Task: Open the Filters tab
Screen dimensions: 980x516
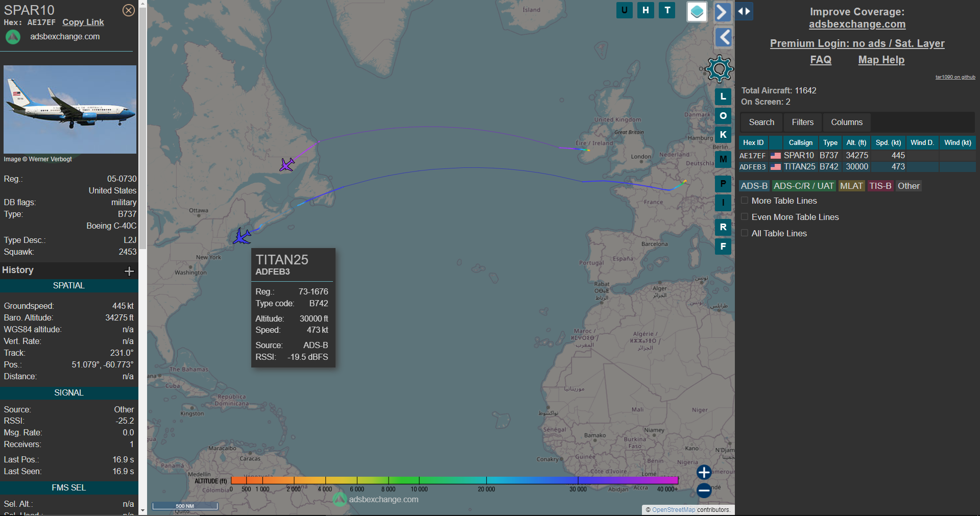Action: click(x=803, y=122)
